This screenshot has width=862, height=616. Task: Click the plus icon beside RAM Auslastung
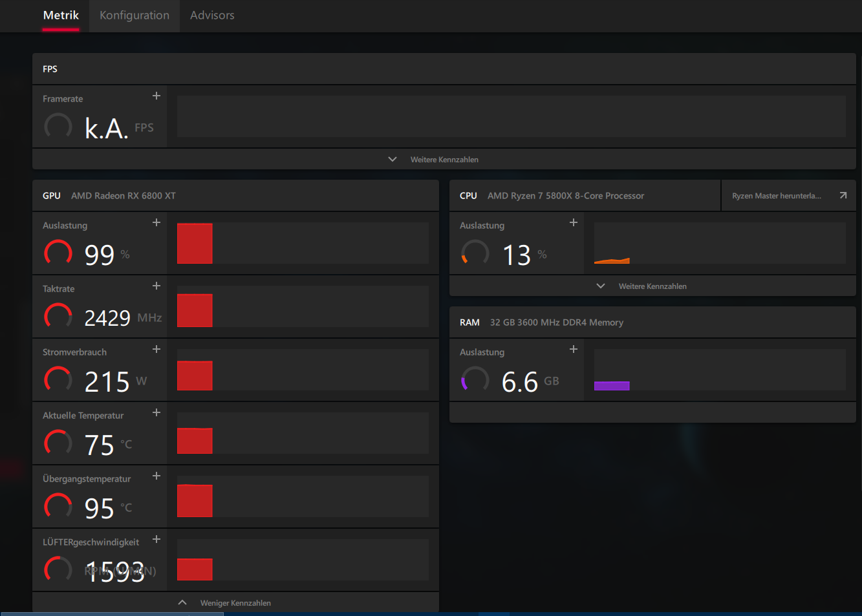pyautogui.click(x=574, y=348)
